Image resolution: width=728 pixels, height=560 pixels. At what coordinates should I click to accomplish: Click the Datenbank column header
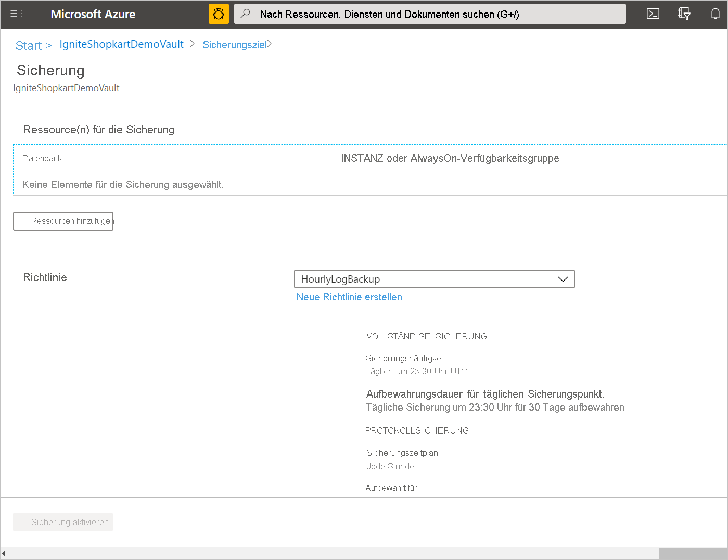click(42, 158)
